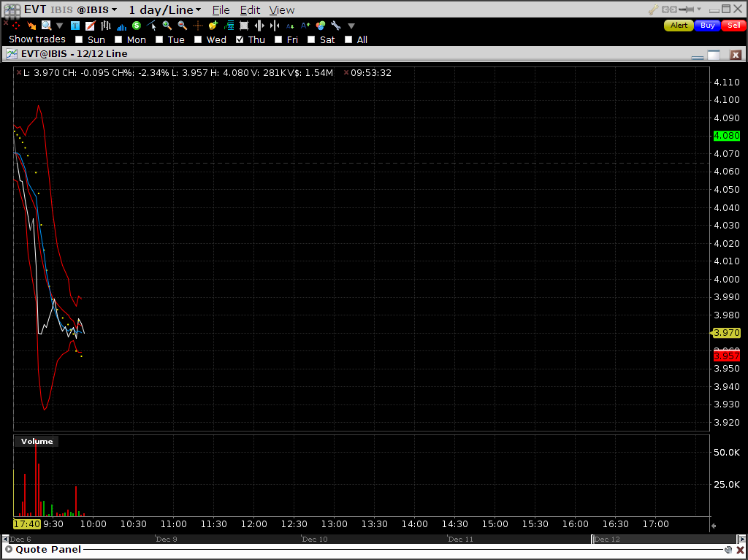Click the red crosshair target icon in the toolbar

pos(16,26)
